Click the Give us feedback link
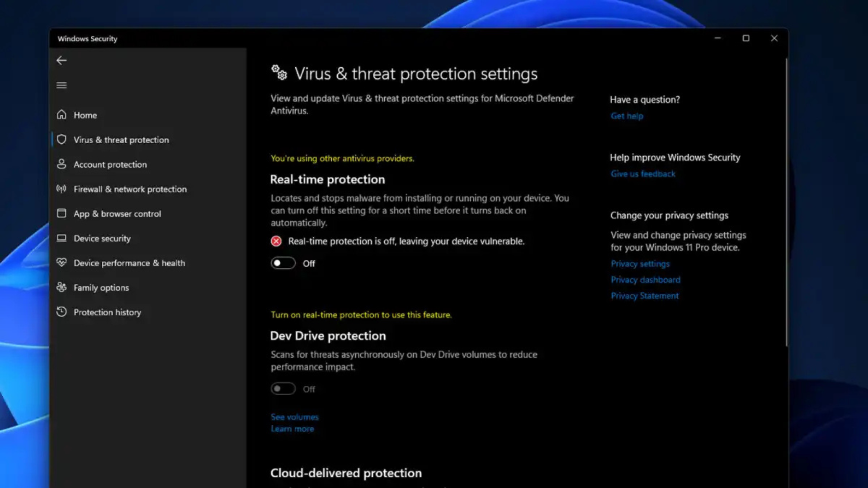Screen dimensions: 868x488 pyautogui.click(x=643, y=174)
